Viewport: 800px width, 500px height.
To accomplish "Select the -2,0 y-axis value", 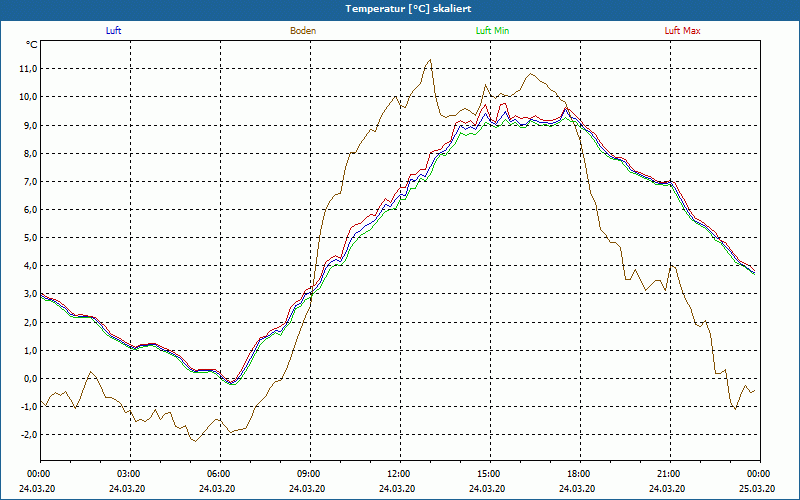I will [28, 435].
